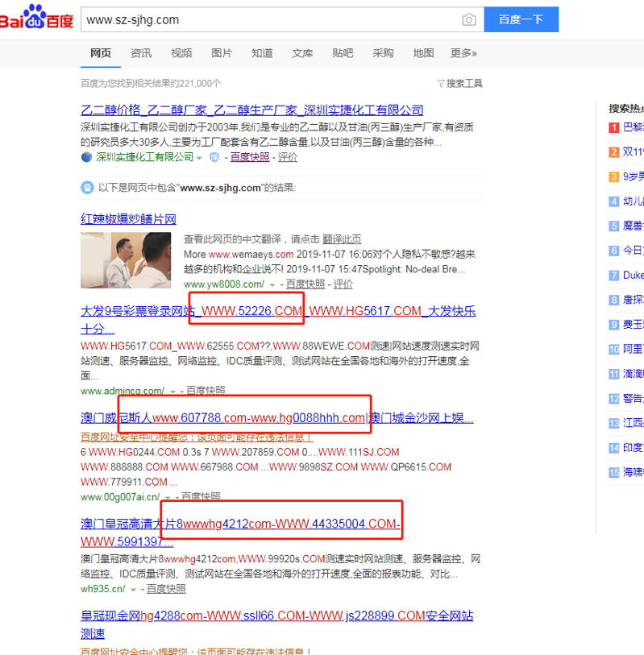
Task: Expand dropdown arrow after 深圳实捷化工有限公司
Action: [x=199, y=158]
